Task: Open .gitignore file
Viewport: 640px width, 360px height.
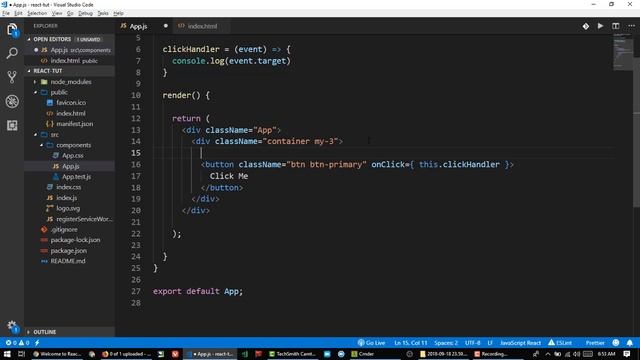Action: click(x=69, y=229)
